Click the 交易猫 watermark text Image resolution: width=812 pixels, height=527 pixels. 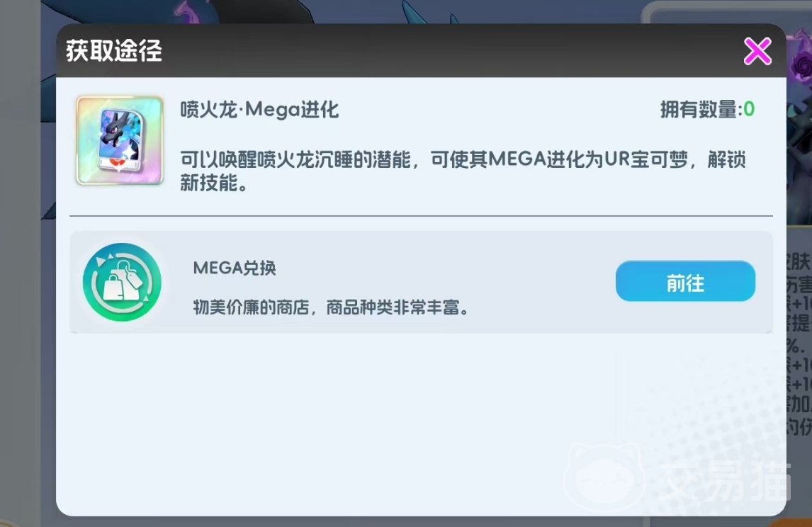(725, 480)
